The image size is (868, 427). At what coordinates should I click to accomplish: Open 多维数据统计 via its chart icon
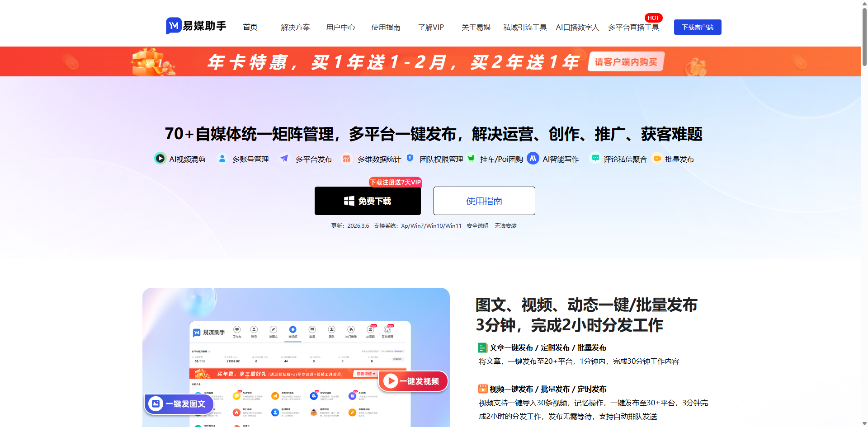[x=347, y=159]
